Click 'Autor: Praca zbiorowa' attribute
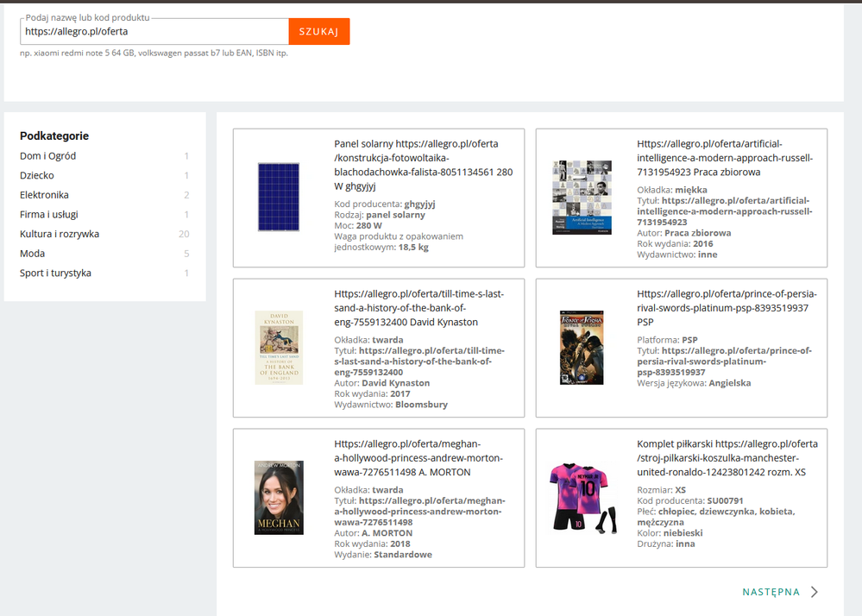The height and width of the screenshot is (616, 862). [684, 233]
